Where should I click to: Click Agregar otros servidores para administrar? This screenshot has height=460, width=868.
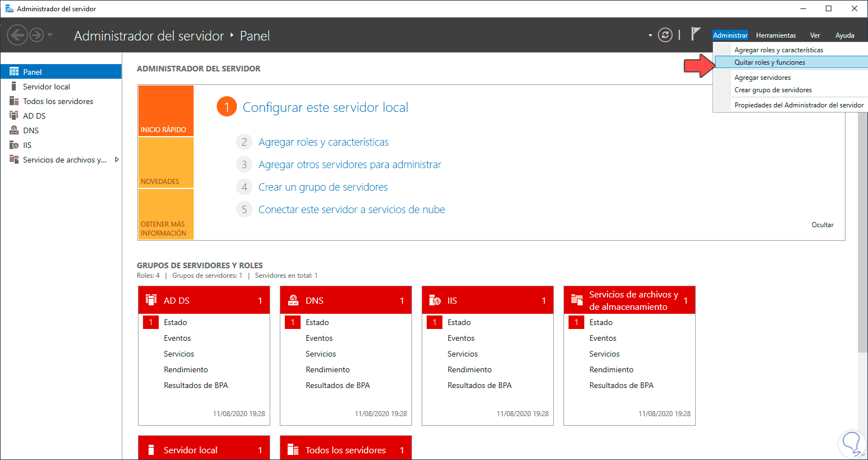(x=350, y=165)
